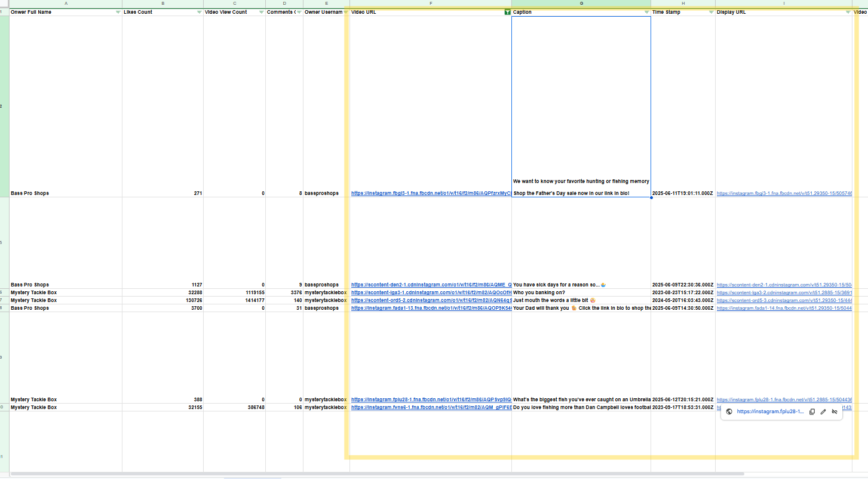Select column C header
The width and height of the screenshot is (868, 479).
tap(234, 4)
